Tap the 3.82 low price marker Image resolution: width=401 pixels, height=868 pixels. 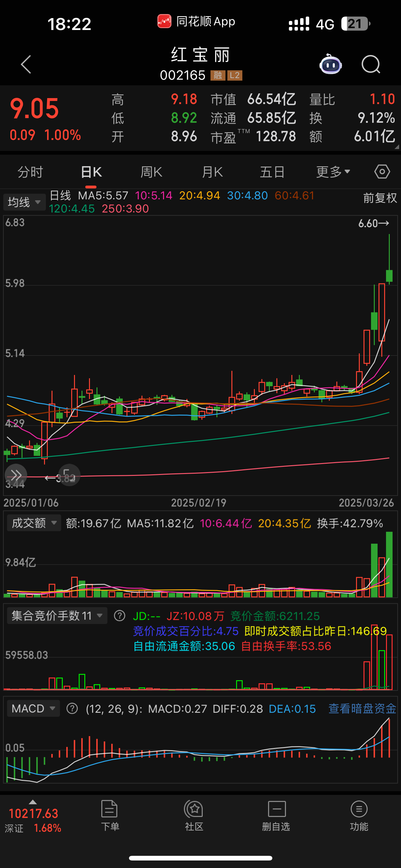(x=60, y=478)
